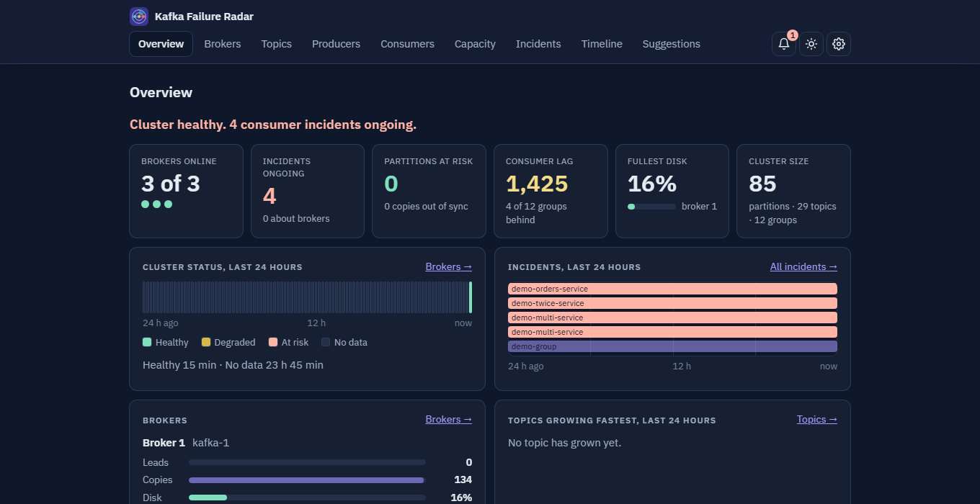Click the Cluster Size value 85
This screenshot has height=504, width=980.
tap(762, 184)
